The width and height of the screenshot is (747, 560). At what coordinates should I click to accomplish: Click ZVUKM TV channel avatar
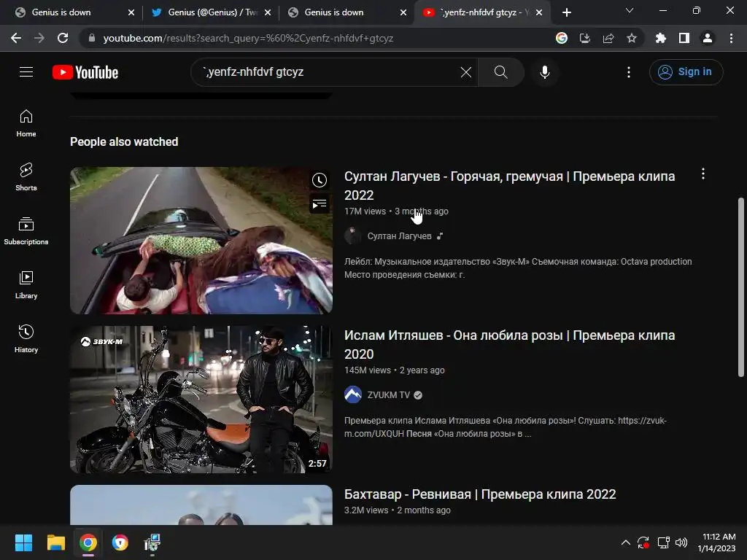click(x=352, y=394)
